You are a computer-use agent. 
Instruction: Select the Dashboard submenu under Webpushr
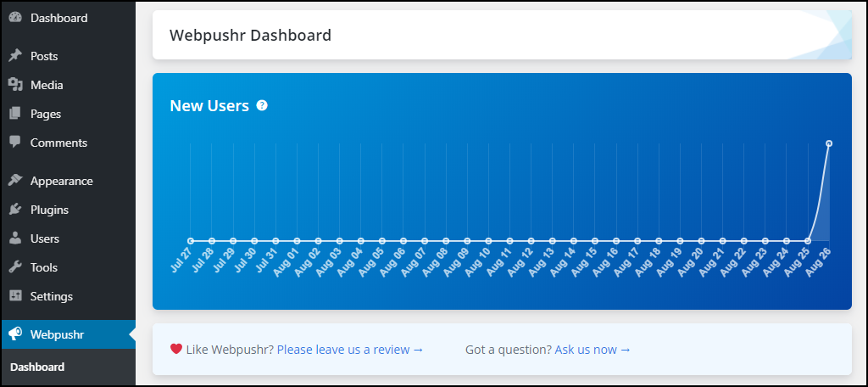click(x=37, y=367)
